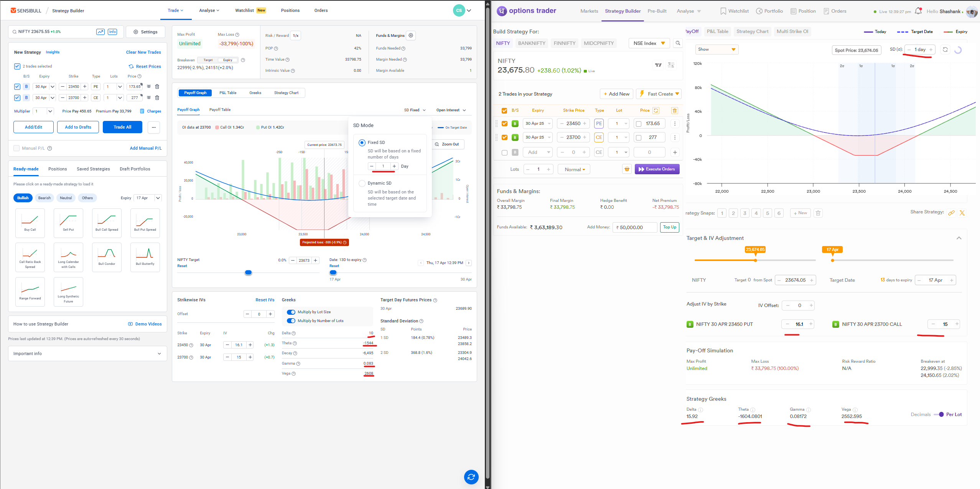Open notifications bell in options trader
Screen dimensions: 980x489
pyautogui.click(x=918, y=11)
